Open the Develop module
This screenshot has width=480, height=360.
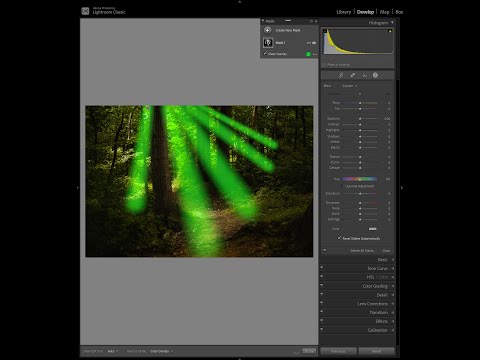pyautogui.click(x=365, y=12)
